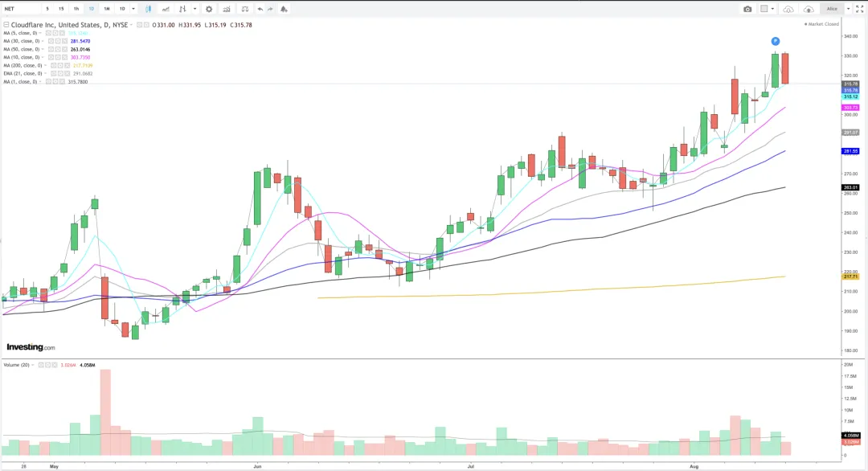Image resolution: width=868 pixels, height=471 pixels.
Task: Click the Alice chart name button
Action: pos(832,9)
